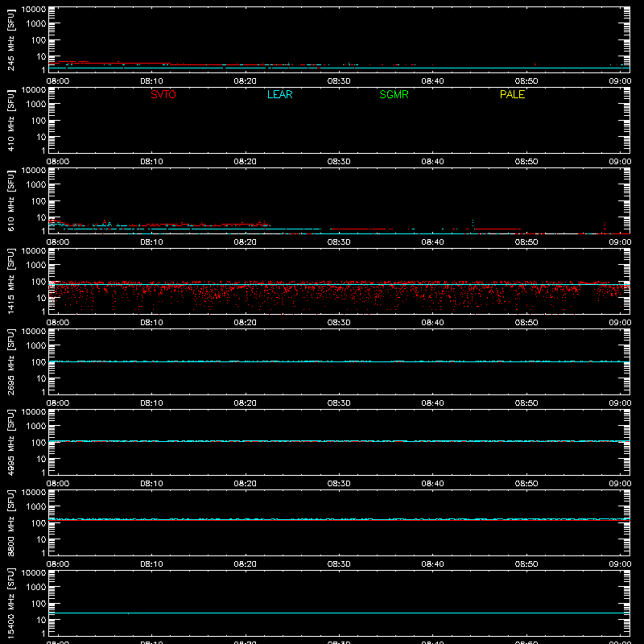Select the 4995 MHz [SFU] axis title
This screenshot has height=644, width=644.
point(10,443)
